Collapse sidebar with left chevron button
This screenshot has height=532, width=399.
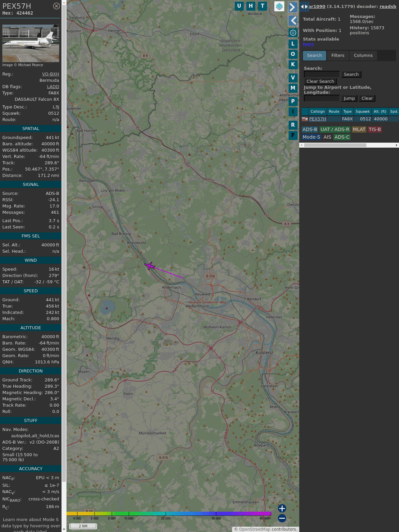click(293, 21)
